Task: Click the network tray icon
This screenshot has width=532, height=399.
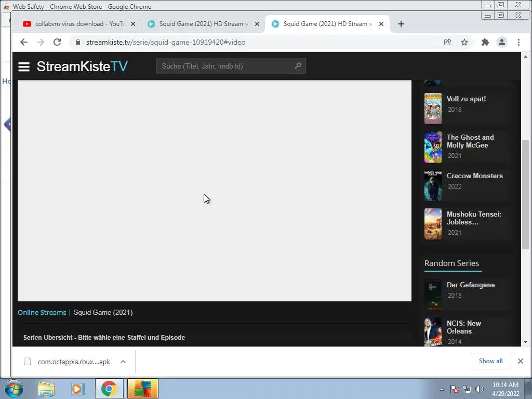Action: (x=467, y=389)
